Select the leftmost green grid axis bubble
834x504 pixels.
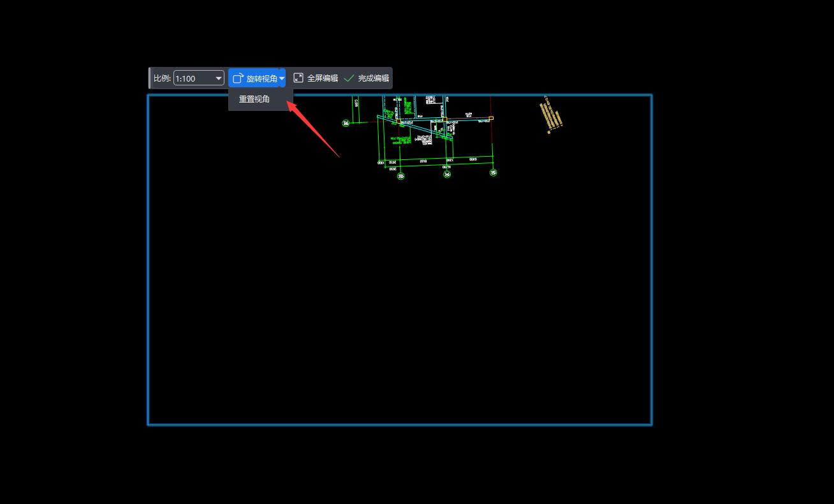coord(346,123)
